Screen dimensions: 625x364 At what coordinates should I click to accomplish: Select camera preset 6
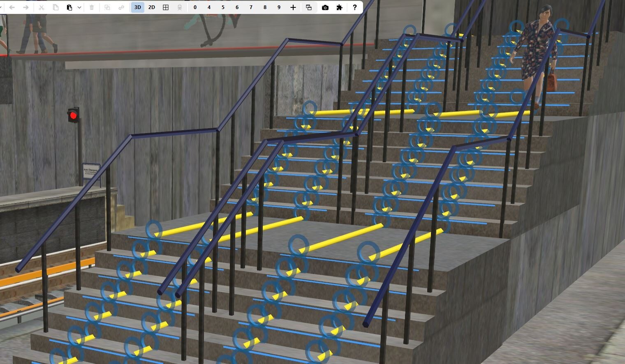(237, 7)
